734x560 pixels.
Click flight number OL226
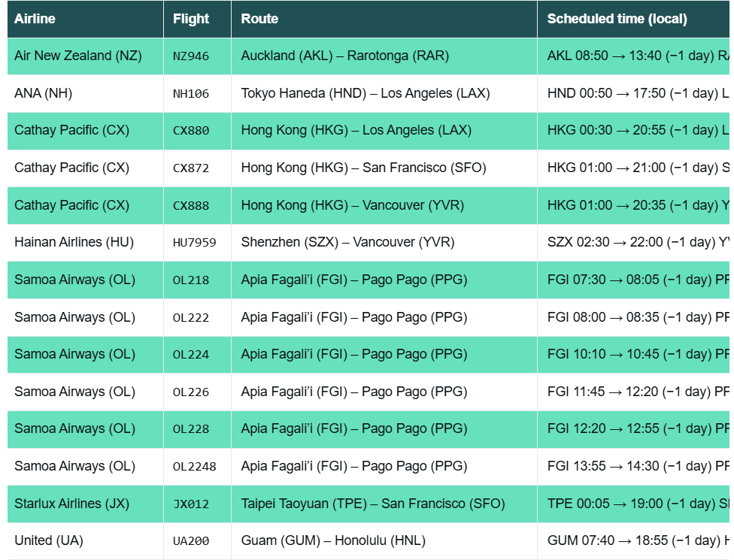tap(191, 392)
